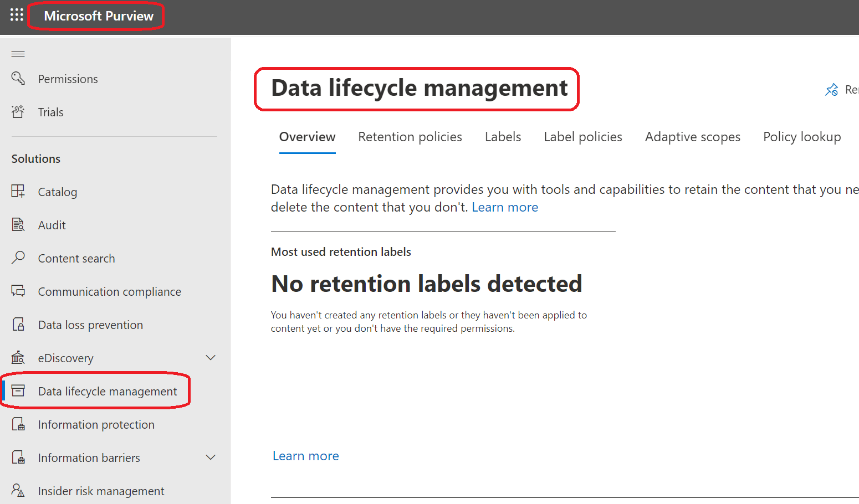
Task: Open the Labels tab
Action: [503, 137]
